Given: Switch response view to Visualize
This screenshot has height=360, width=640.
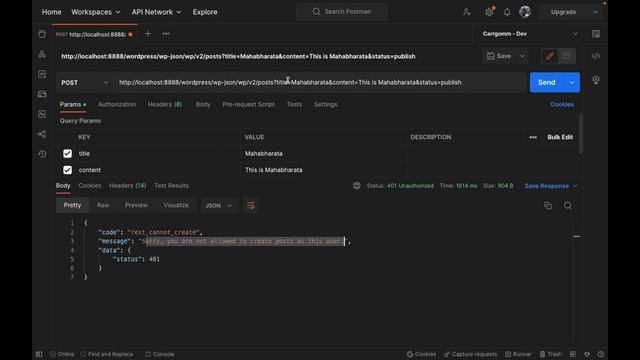Looking at the screenshot, I should pos(176,205).
